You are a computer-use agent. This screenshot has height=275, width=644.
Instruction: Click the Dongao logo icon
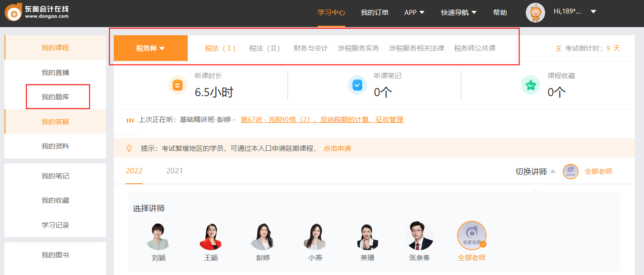pos(14,12)
